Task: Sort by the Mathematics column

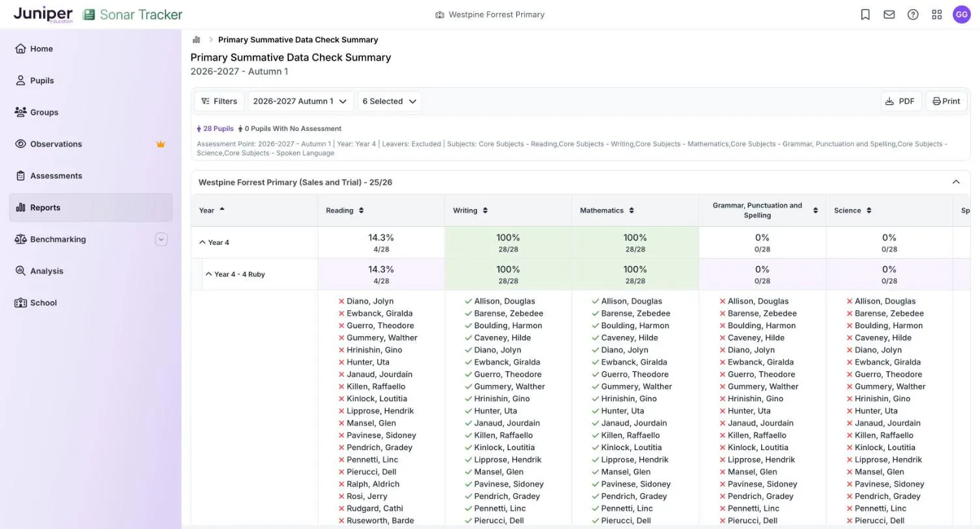Action: pos(632,210)
